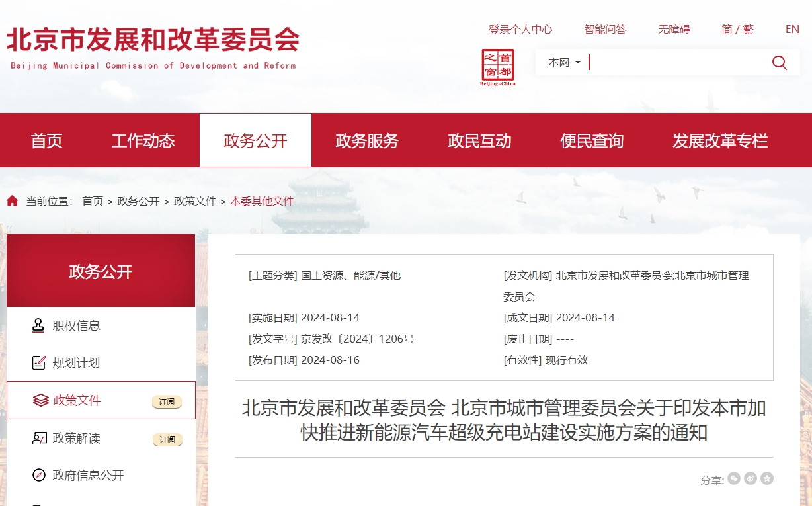
Task: Click the magnifier to run a search
Action: (780, 62)
